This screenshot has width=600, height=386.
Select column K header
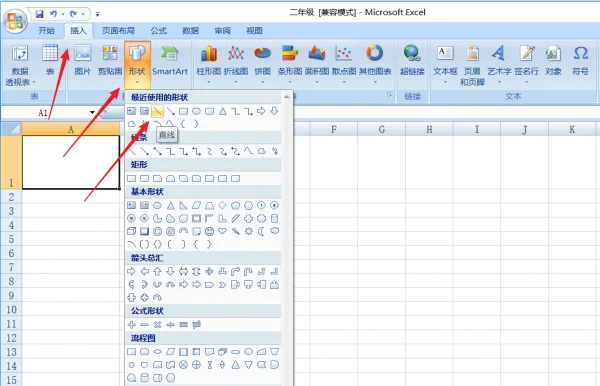(572, 130)
